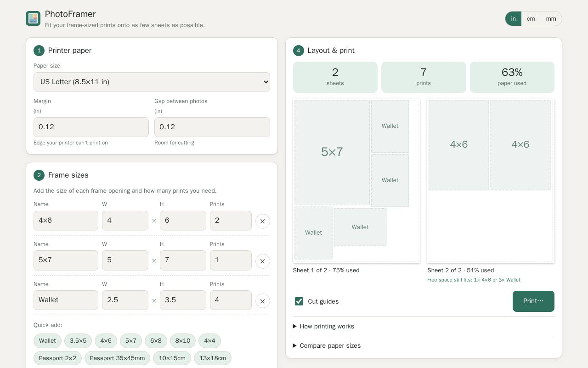Quick add a 13×18cm frame
Image resolution: width=588 pixels, height=368 pixels.
213,358
